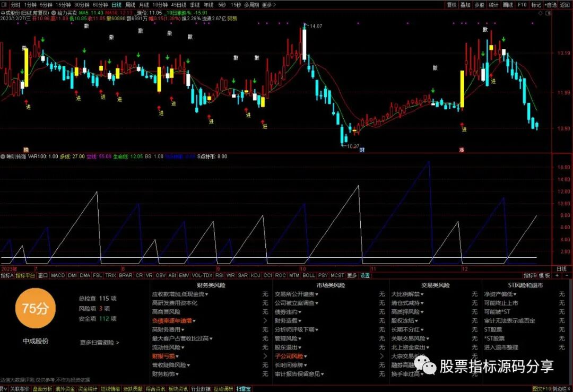This screenshot has width=573, height=392.
Task: Open 更多 indicators in indicator bar
Action: 352,275
